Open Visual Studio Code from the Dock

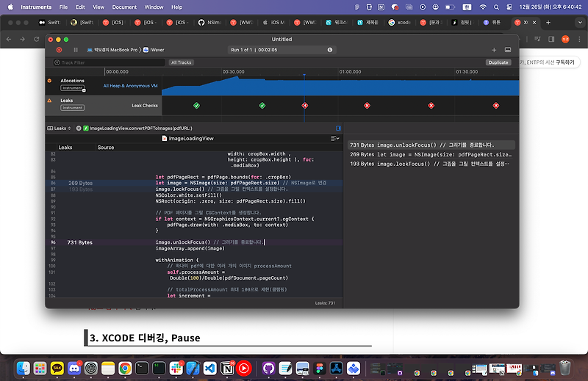pyautogui.click(x=210, y=369)
